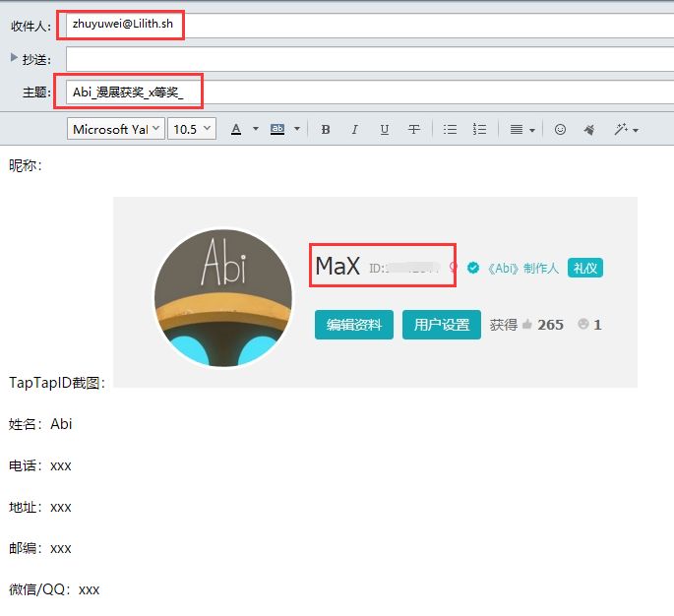
Task: Apply font color with the A icon
Action: [236, 129]
